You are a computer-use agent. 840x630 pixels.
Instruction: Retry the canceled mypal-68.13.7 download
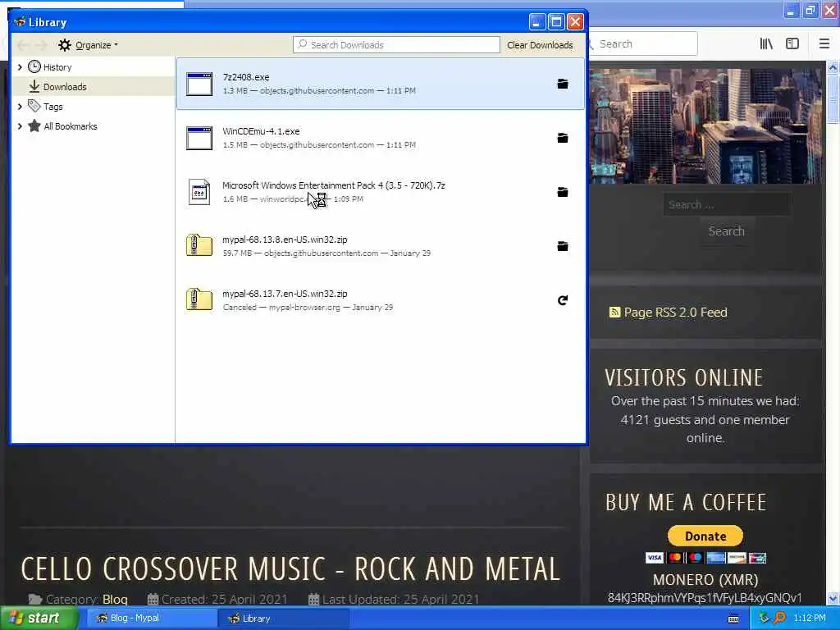pos(563,300)
